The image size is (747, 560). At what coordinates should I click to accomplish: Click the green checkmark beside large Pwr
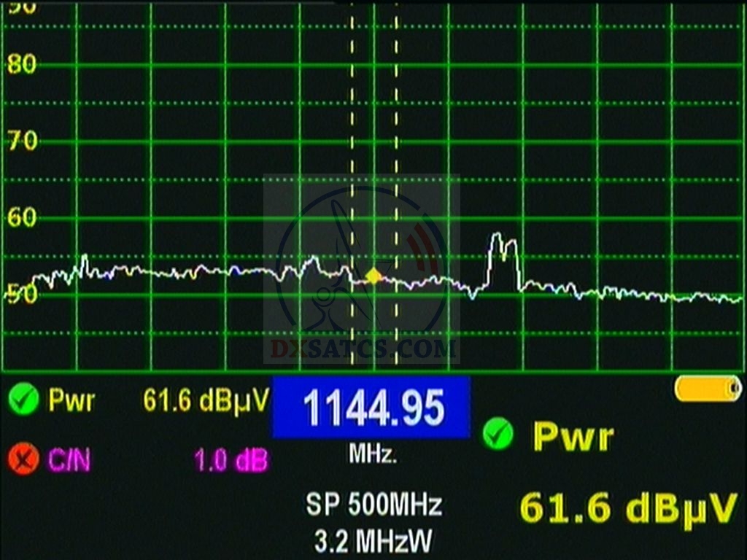point(498,435)
